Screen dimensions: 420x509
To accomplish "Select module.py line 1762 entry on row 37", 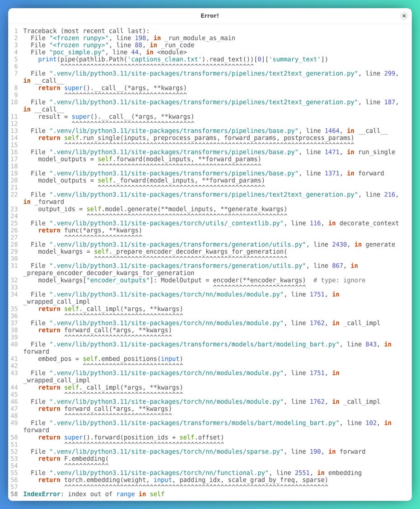I will point(205,323).
